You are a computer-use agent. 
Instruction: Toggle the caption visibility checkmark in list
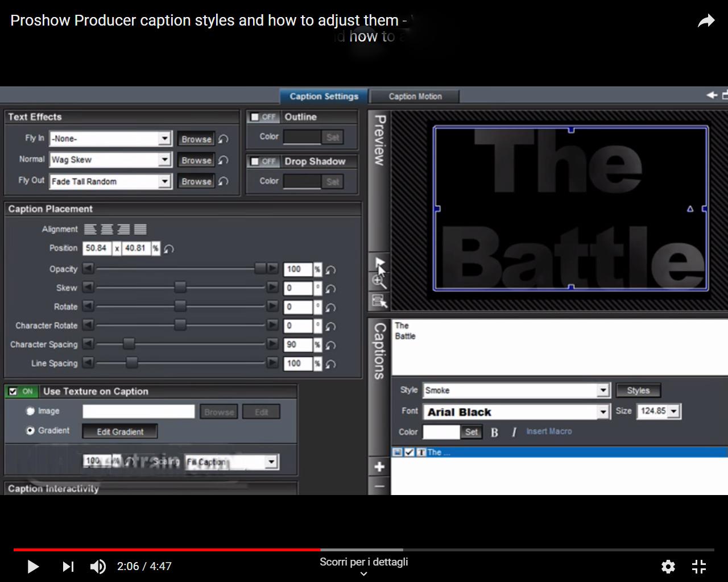(x=409, y=452)
